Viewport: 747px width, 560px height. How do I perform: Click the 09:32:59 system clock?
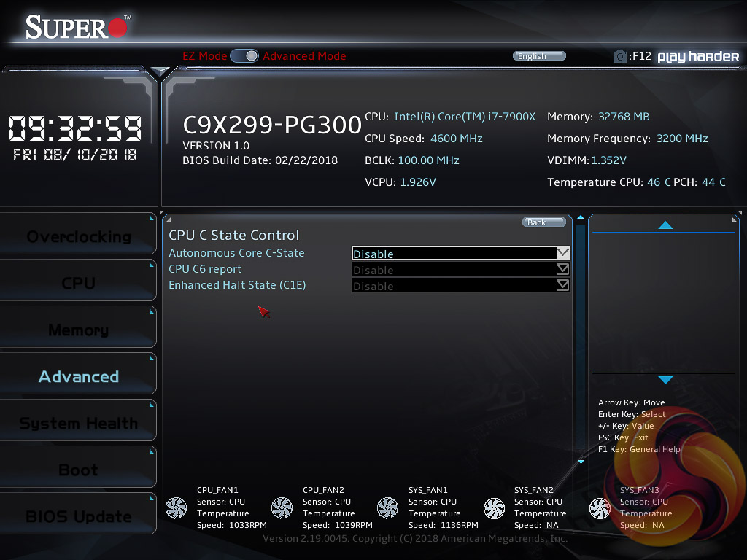(x=75, y=128)
